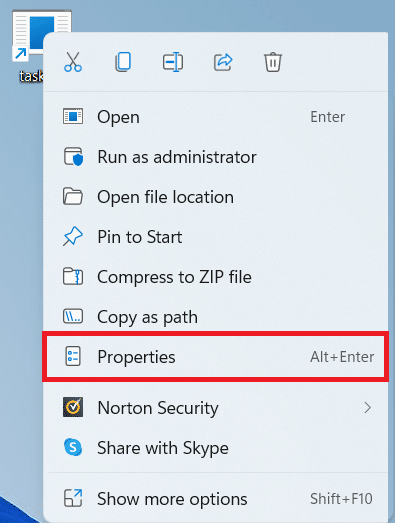This screenshot has width=395, height=523.
Task: Click the Cut scissors icon
Action: (73, 62)
